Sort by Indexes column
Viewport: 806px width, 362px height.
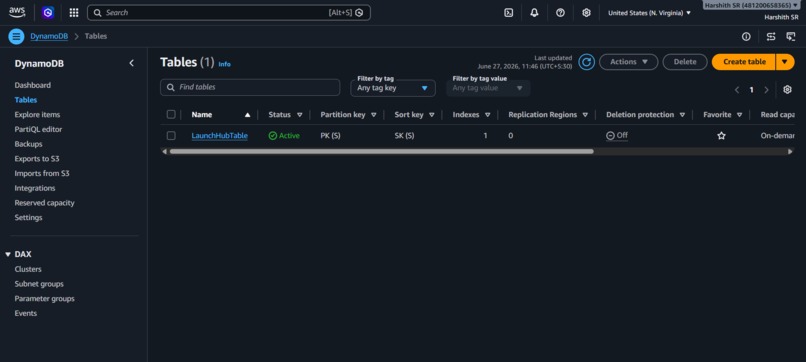487,115
